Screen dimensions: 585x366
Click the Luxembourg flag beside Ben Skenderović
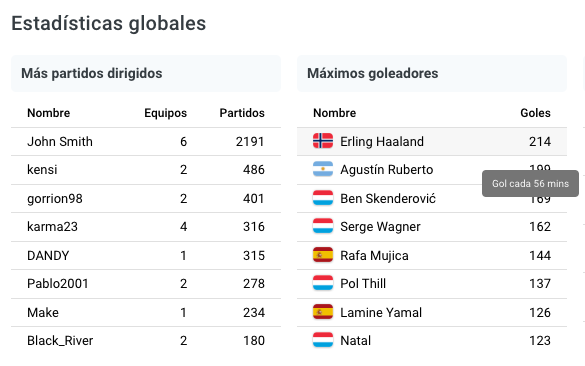pyautogui.click(x=323, y=198)
